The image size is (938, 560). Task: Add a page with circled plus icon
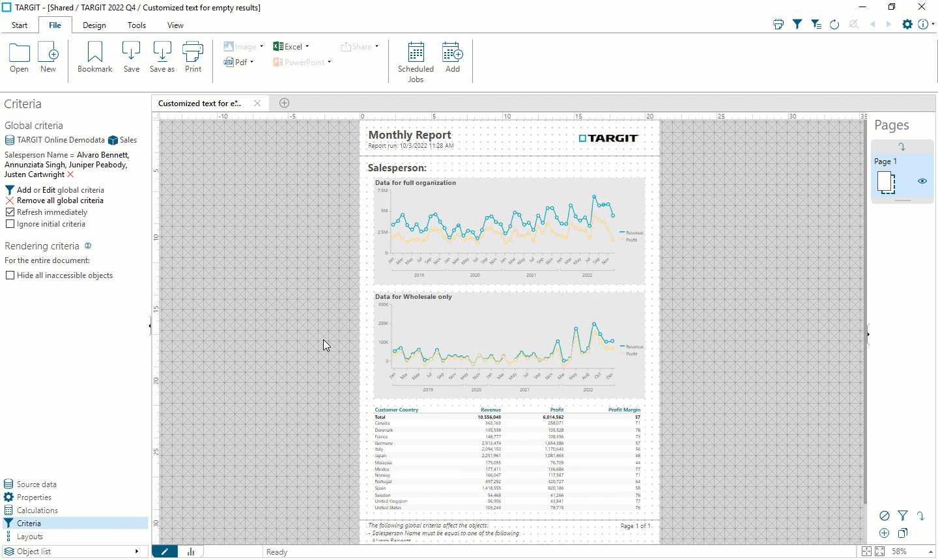[885, 533]
